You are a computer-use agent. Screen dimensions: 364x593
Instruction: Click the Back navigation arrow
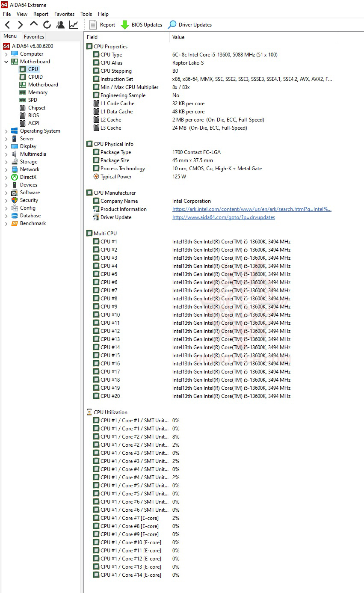tap(7, 25)
